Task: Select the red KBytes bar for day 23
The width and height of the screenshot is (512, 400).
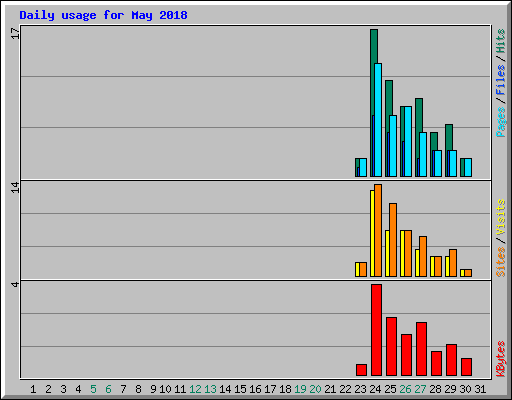Action: point(361,370)
